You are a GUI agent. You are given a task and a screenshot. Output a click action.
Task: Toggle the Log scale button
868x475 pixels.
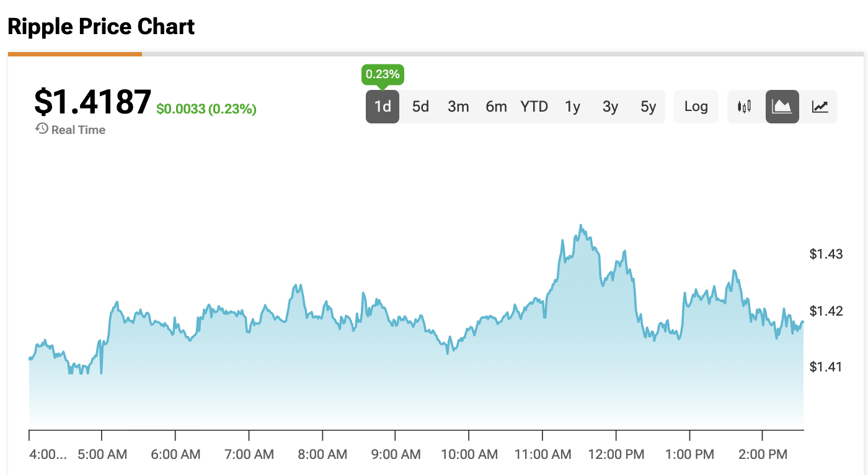696,107
